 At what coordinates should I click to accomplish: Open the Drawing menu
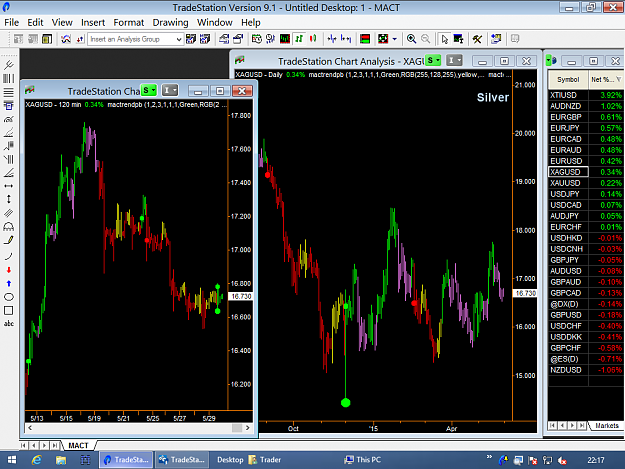click(170, 22)
